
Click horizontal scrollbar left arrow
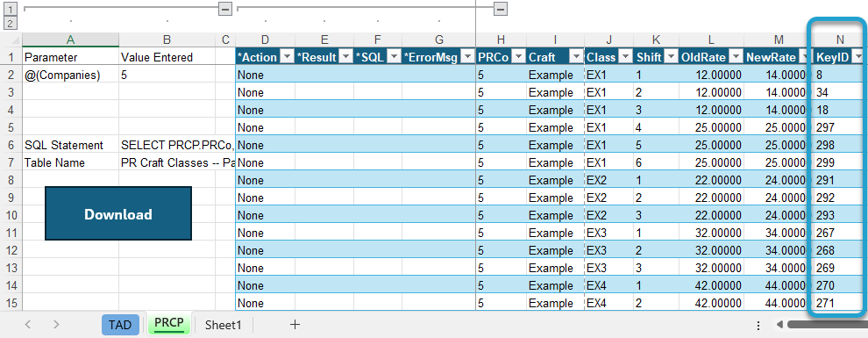779,325
